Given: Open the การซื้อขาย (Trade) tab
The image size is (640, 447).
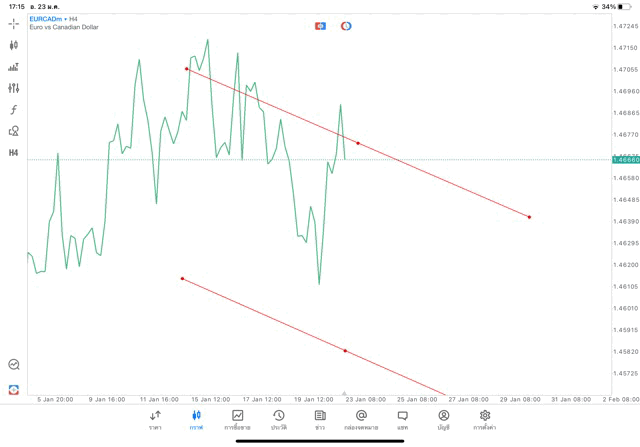Looking at the screenshot, I should pos(237,419).
